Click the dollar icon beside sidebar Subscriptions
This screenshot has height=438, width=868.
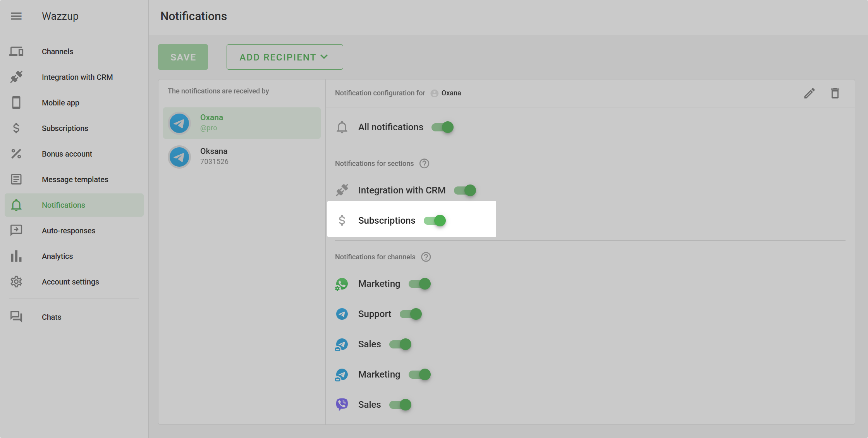(16, 128)
